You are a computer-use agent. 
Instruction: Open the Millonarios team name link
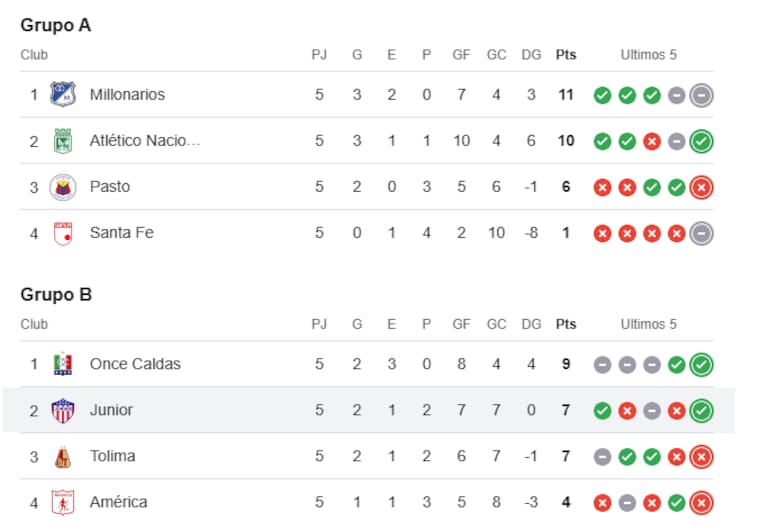click(x=127, y=95)
